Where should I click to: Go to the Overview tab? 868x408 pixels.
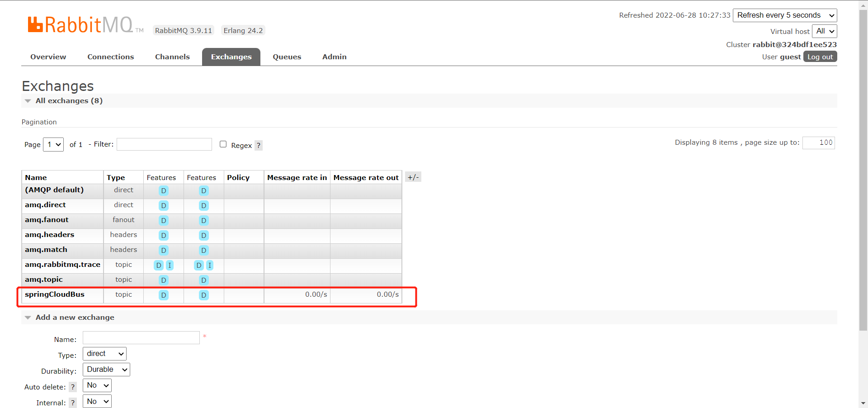click(x=48, y=57)
